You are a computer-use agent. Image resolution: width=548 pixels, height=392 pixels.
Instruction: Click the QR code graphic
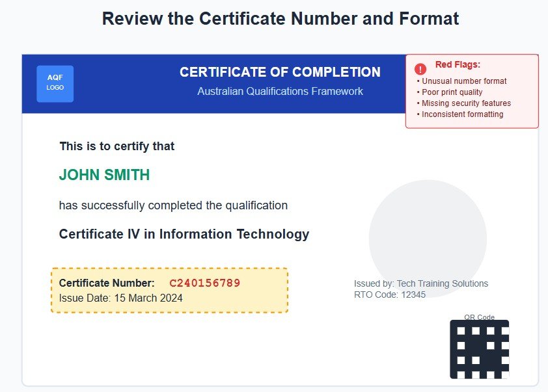click(479, 349)
